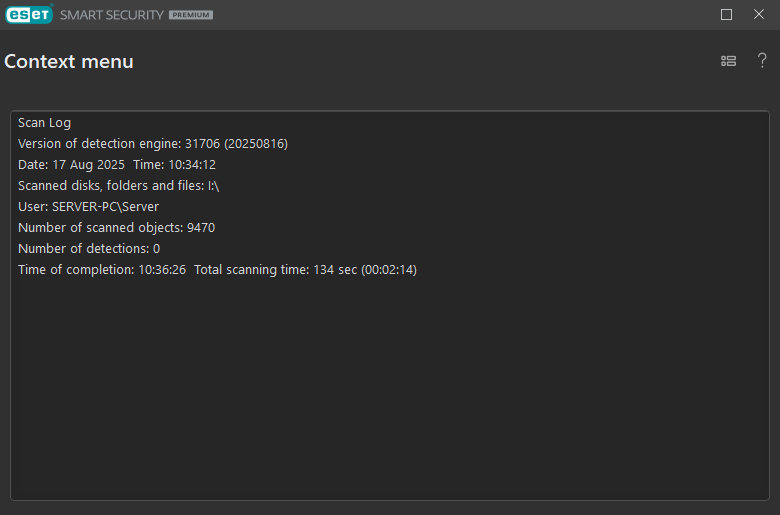The image size is (780, 515).
Task: Click the list layout view icon
Action: pos(728,61)
